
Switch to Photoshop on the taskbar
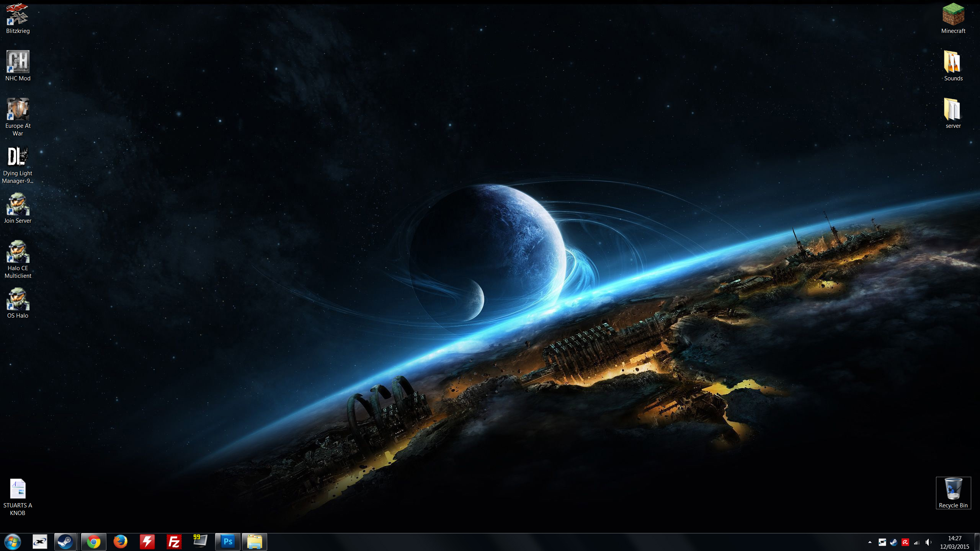tap(228, 542)
